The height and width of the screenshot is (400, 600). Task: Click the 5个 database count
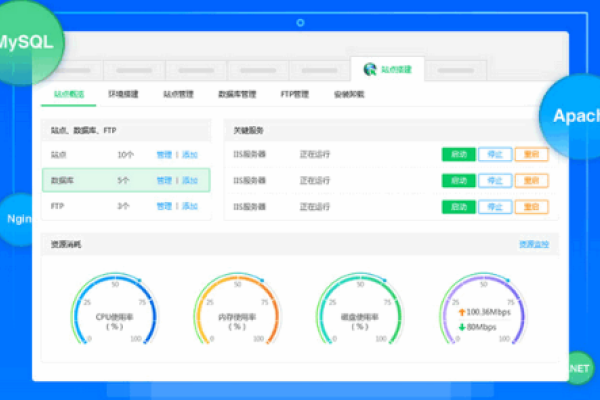(x=123, y=180)
